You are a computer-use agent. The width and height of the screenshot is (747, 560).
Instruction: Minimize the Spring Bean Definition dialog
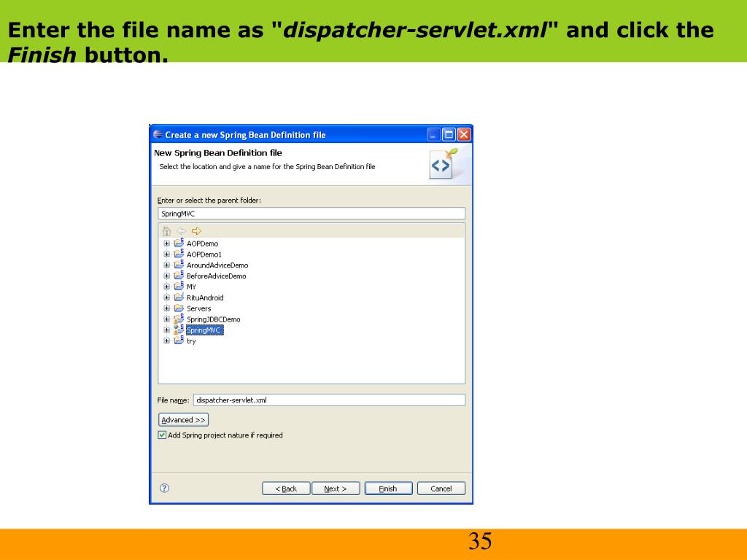(433, 135)
